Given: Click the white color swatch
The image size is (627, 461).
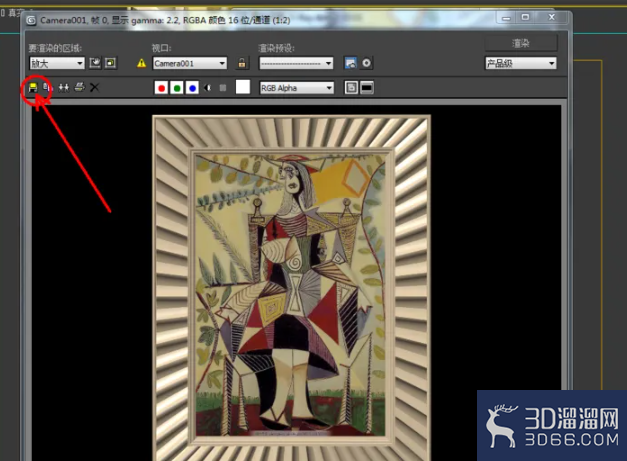Looking at the screenshot, I should coord(243,87).
